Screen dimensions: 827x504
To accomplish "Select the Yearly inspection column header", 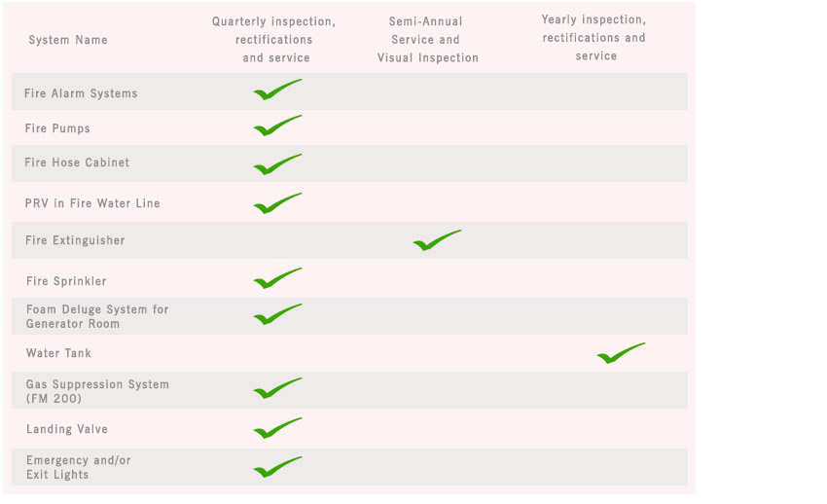I will [x=594, y=38].
